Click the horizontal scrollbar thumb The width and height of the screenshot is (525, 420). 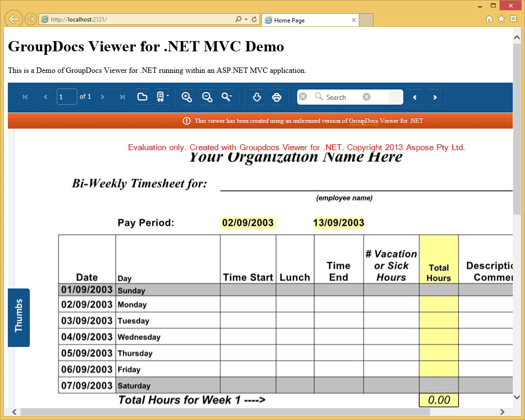point(225,412)
